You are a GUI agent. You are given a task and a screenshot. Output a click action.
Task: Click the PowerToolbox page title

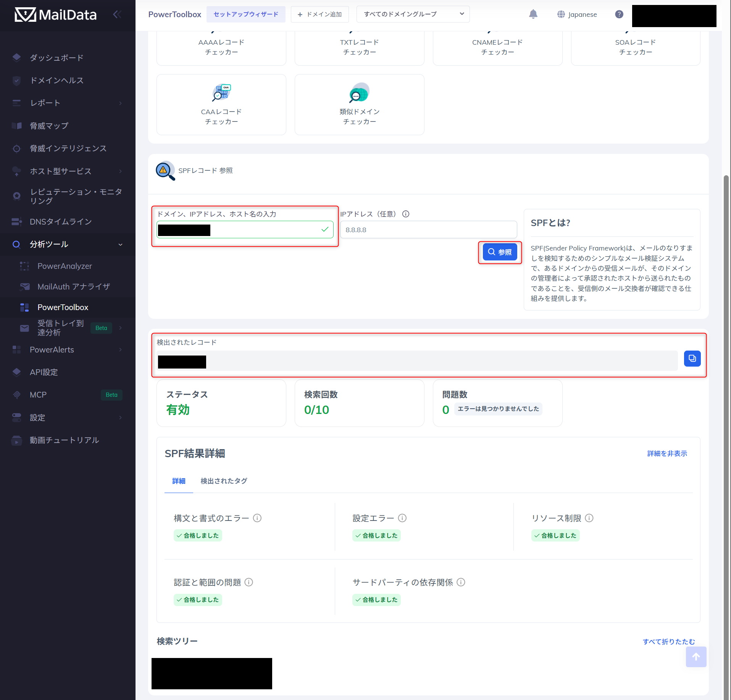tap(175, 15)
